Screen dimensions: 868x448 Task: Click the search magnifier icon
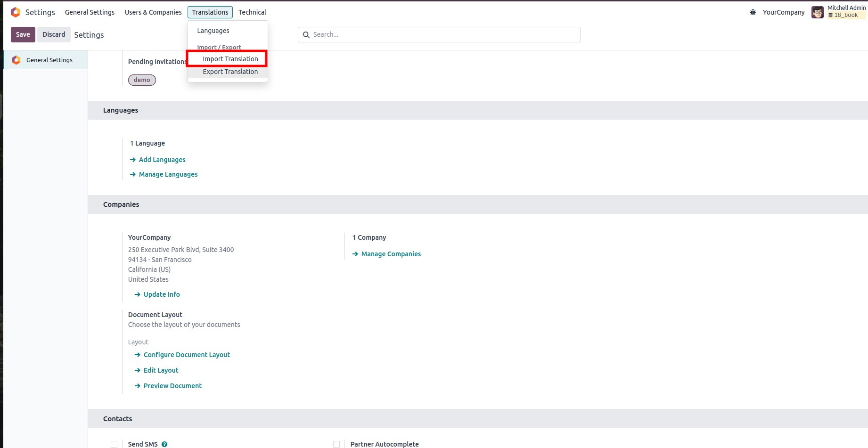(306, 35)
